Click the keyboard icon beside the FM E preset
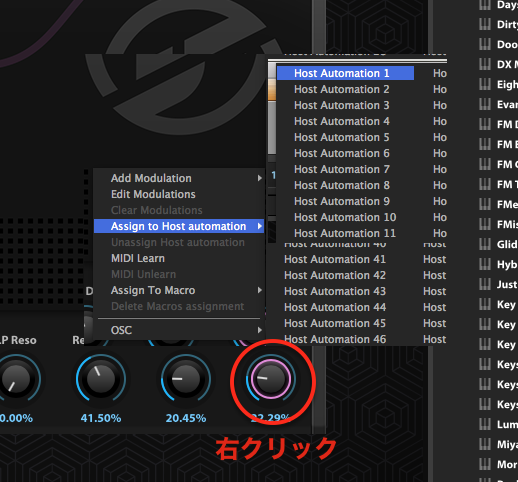 [x=485, y=144]
